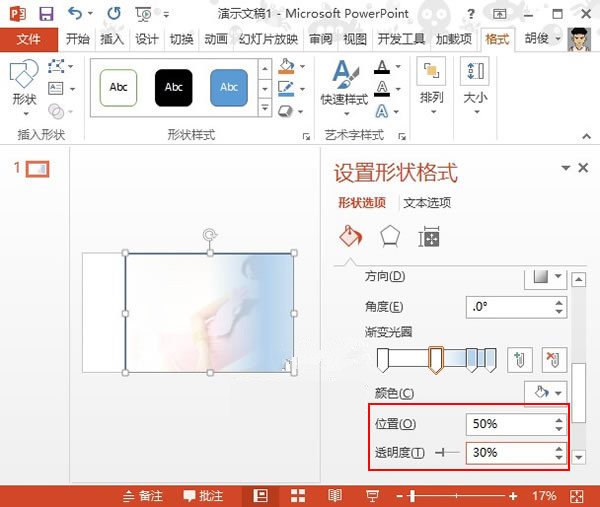Switch to 文本选项 tab
Image resolution: width=600 pixels, height=507 pixels.
427,203
